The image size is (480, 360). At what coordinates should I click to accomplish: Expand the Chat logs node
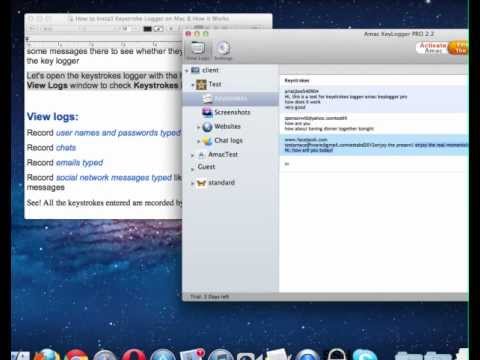tap(198, 141)
